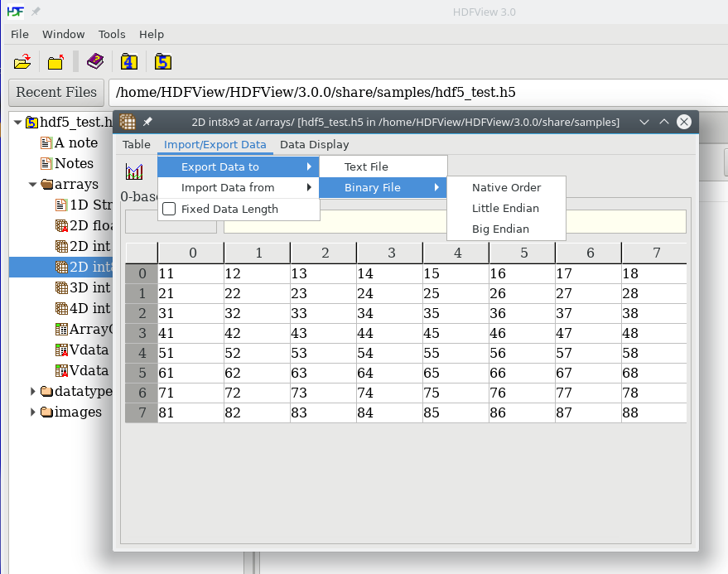
Task: Click the line plot chart icon
Action: [x=134, y=171]
